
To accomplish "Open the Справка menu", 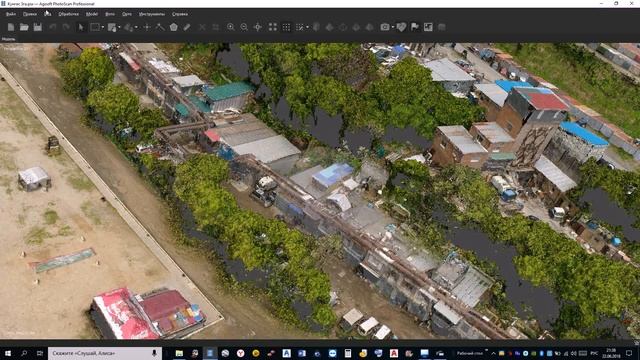I will click(x=180, y=14).
